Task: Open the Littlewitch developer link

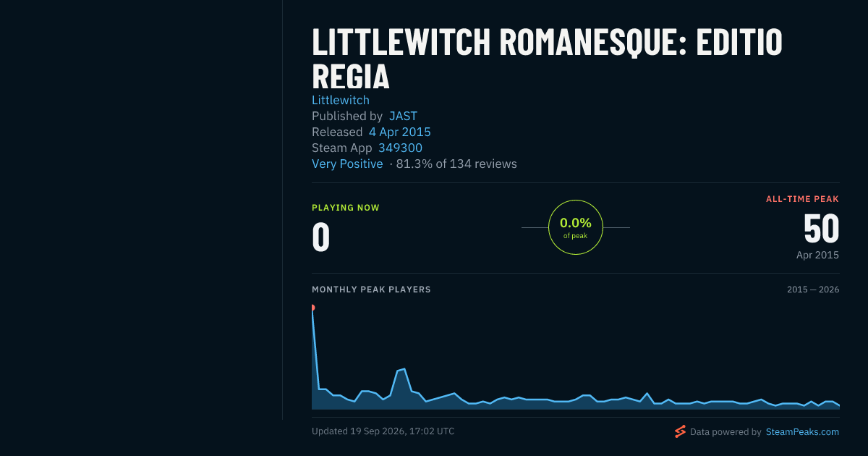Action: 341,100
